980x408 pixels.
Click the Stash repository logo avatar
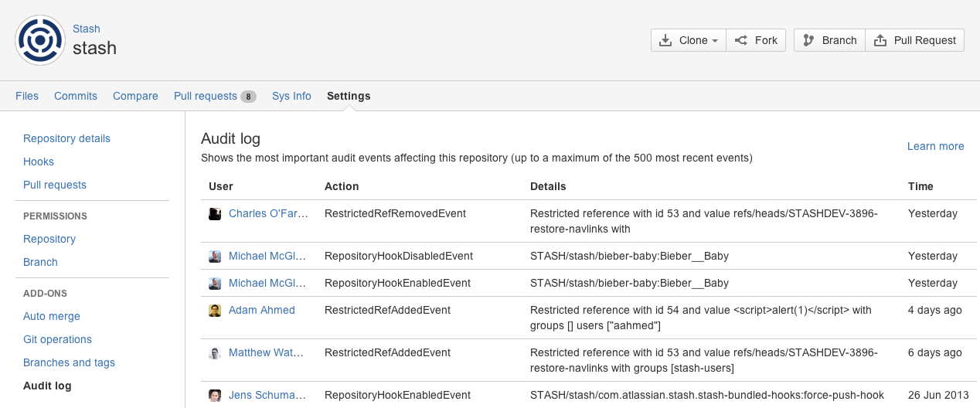tap(40, 40)
